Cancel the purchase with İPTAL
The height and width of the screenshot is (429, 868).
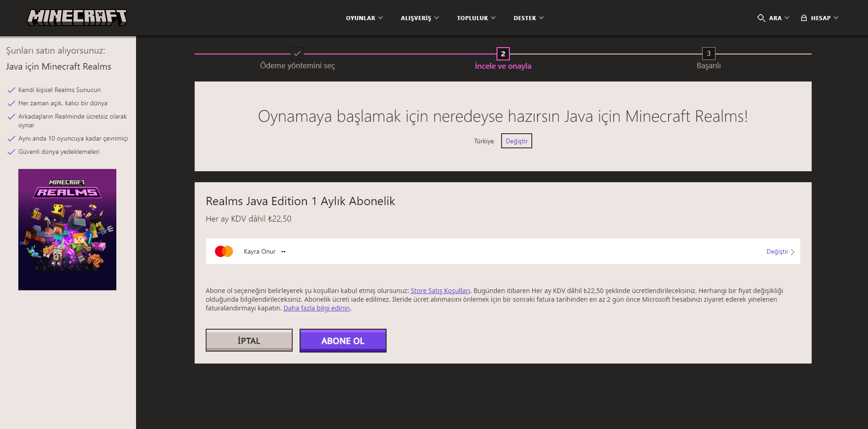[249, 340]
